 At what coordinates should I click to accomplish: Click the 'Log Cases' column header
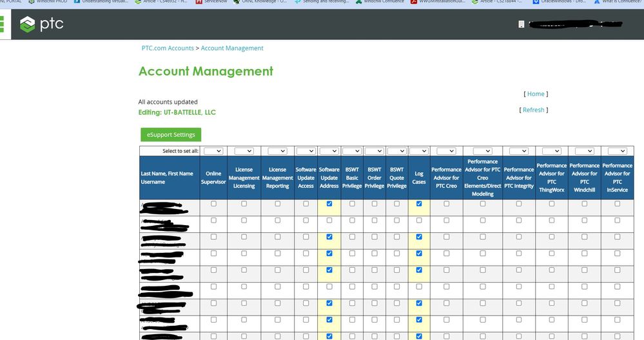click(419, 177)
